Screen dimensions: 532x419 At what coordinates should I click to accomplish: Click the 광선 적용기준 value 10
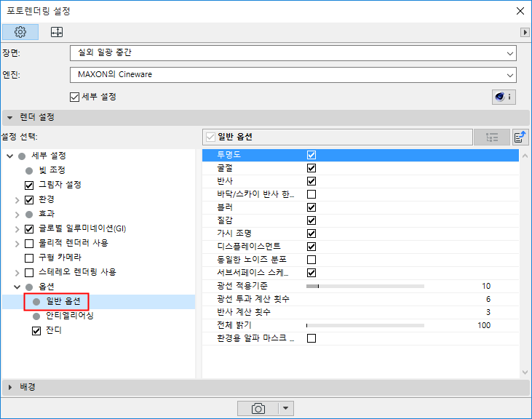pos(486,286)
